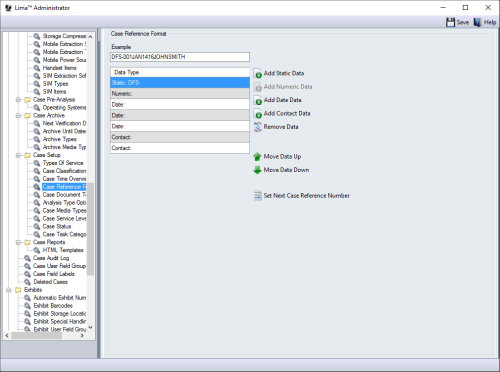Screen dimensions: 500x372
Task: Click tree horizontal scrollbar right arrow
Action: point(82,336)
